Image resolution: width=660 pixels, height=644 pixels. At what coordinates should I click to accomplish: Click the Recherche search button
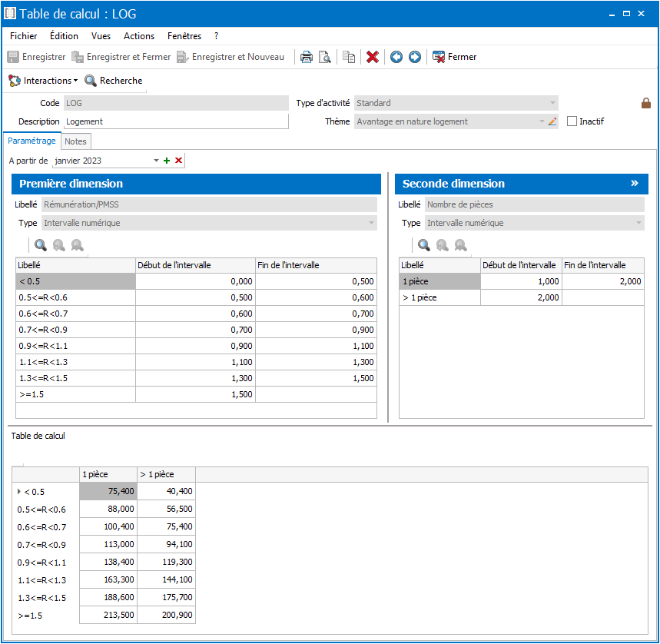pyautogui.click(x=114, y=81)
